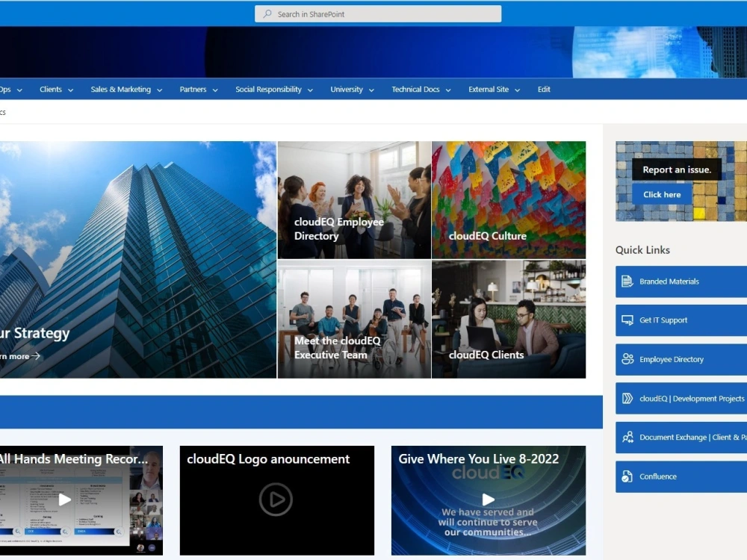
Task: Select the Get IT Support monitor icon
Action: point(626,320)
